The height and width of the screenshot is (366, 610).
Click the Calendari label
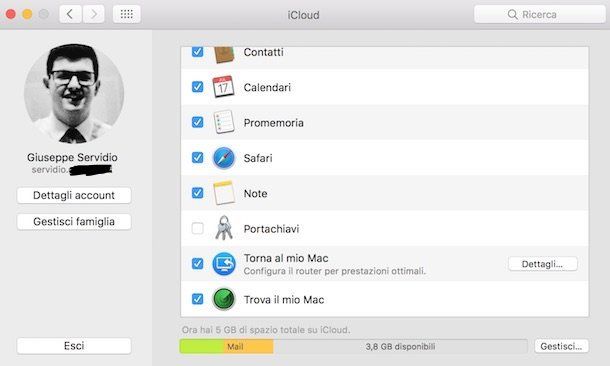(267, 87)
